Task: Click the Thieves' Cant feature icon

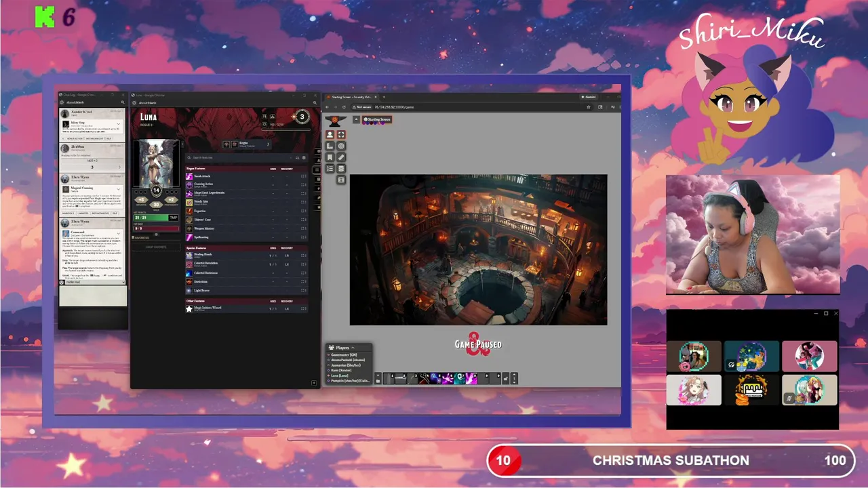Action: (189, 220)
